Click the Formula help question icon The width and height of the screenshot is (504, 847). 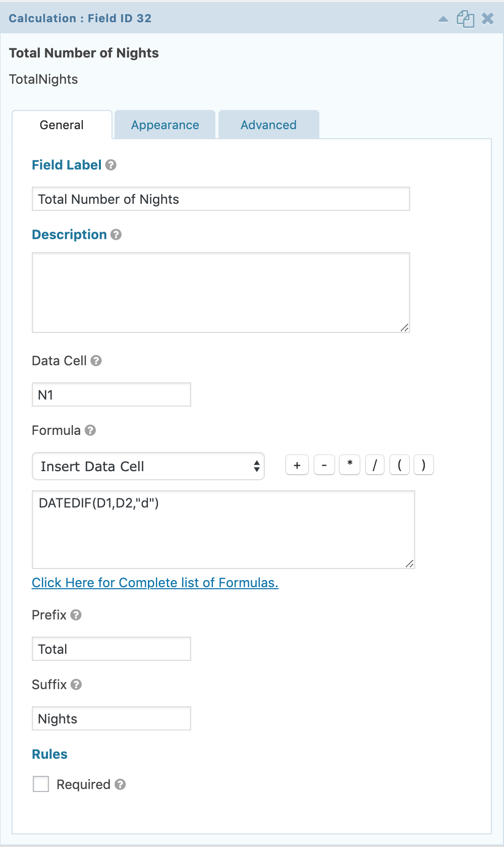[90, 430]
